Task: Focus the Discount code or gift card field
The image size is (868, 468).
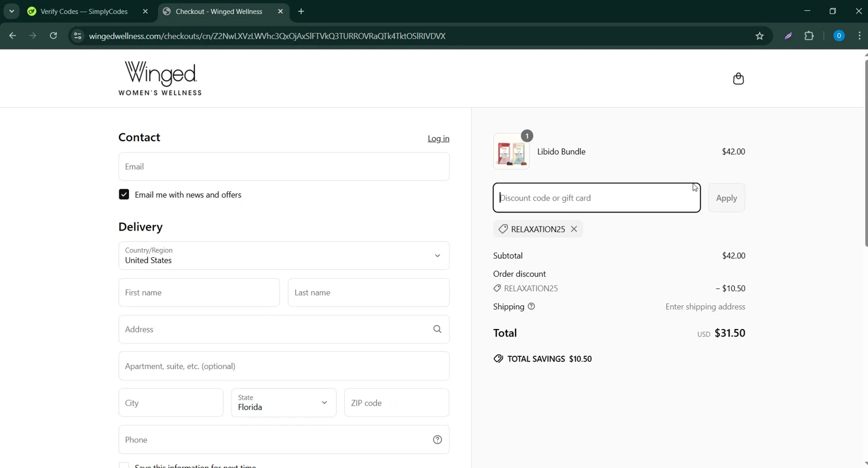Action: click(x=597, y=198)
